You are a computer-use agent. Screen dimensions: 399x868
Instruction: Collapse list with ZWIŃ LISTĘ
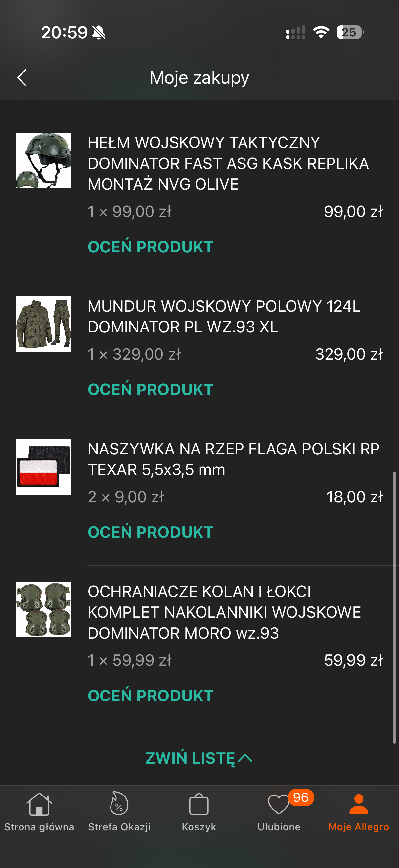coord(190,758)
